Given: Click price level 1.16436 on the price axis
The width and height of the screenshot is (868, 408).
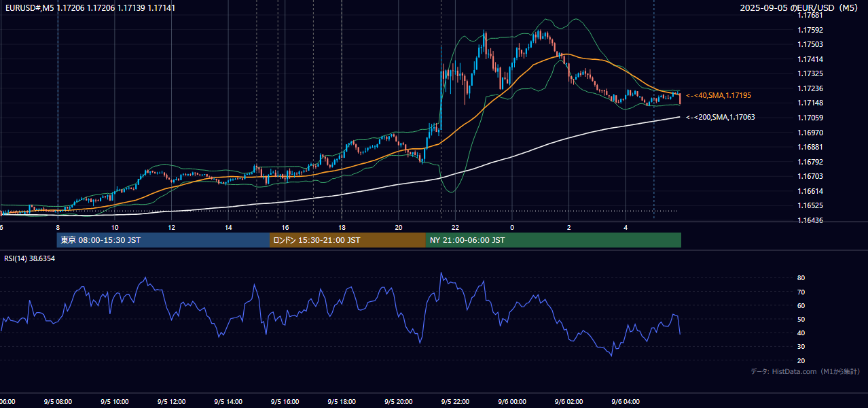Looking at the screenshot, I should tap(810, 220).
